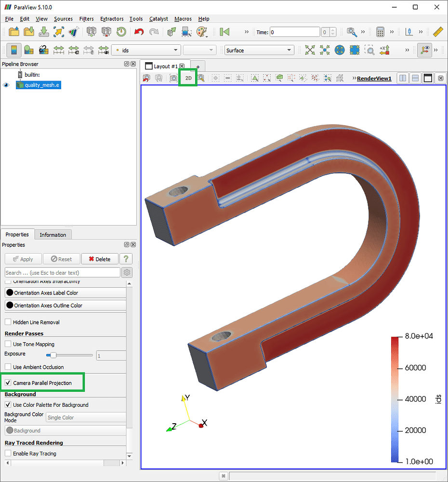Set view direction to +X
Screen dimensions: 448x482
384,50
